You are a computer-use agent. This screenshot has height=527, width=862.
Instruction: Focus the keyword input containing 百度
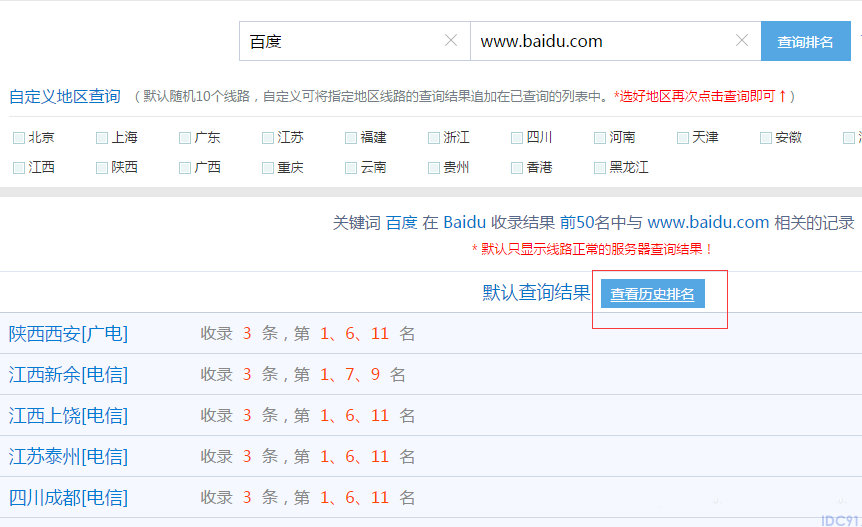tap(355, 41)
